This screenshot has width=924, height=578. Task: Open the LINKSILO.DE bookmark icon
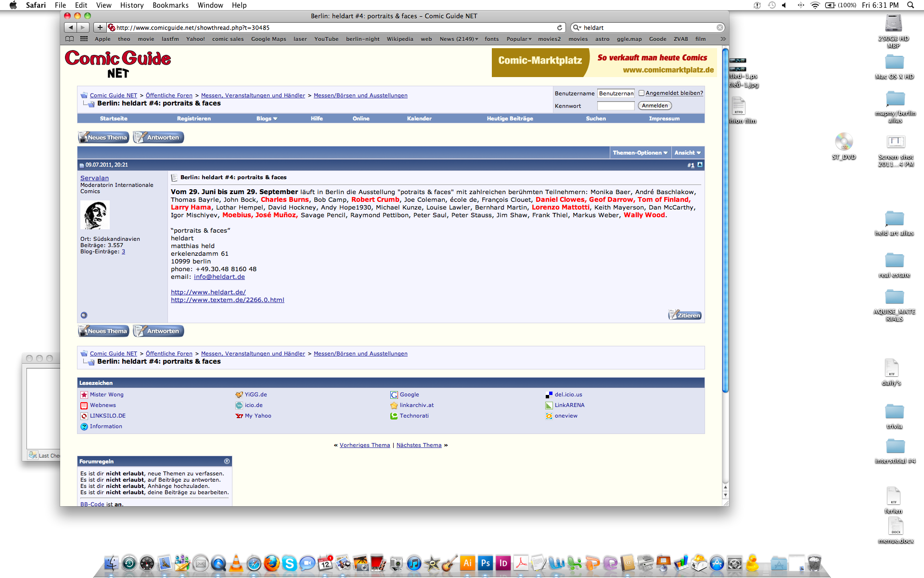(84, 416)
